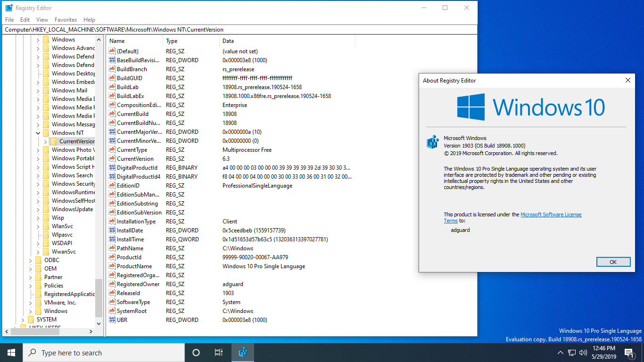
Task: Select the Wisp key in the tree
Action: (58, 218)
